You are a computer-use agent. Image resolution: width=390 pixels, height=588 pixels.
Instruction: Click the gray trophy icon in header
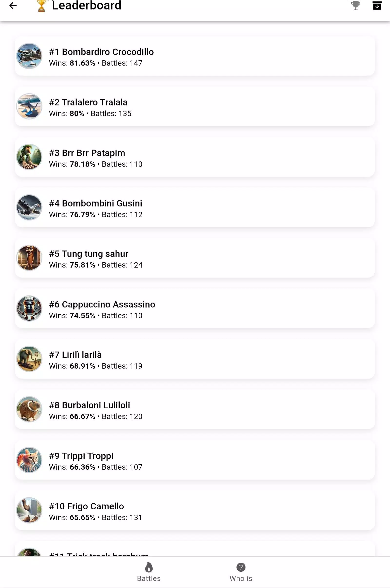pyautogui.click(x=356, y=5)
